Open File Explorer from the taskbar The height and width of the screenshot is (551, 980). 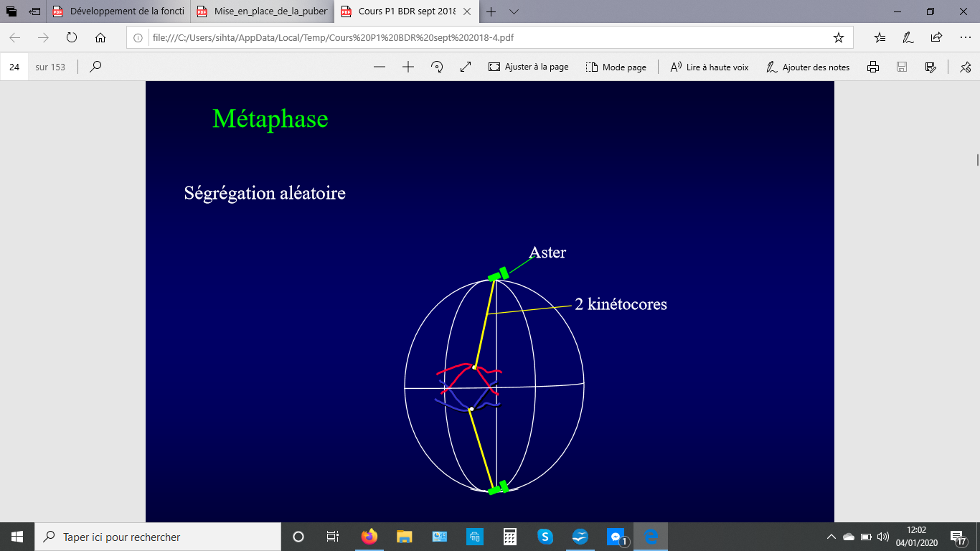[x=405, y=537]
